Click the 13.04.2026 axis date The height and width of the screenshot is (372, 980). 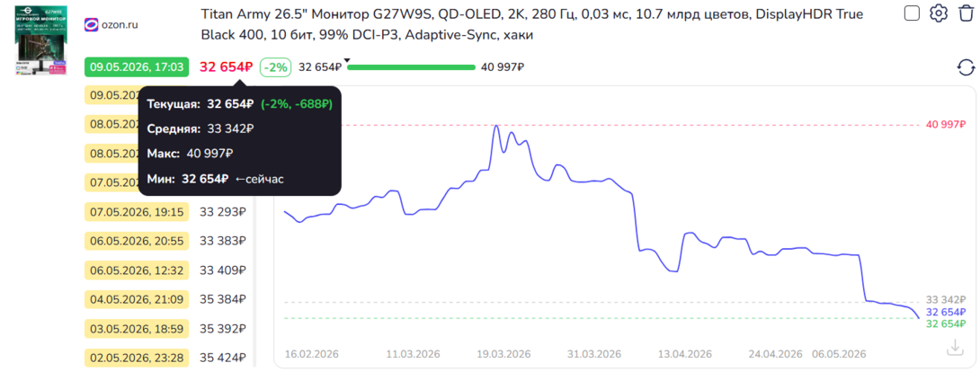685,354
